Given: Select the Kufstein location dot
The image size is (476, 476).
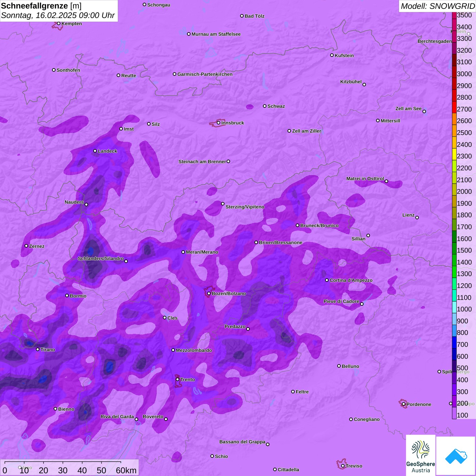Looking at the screenshot, I should (x=332, y=55).
